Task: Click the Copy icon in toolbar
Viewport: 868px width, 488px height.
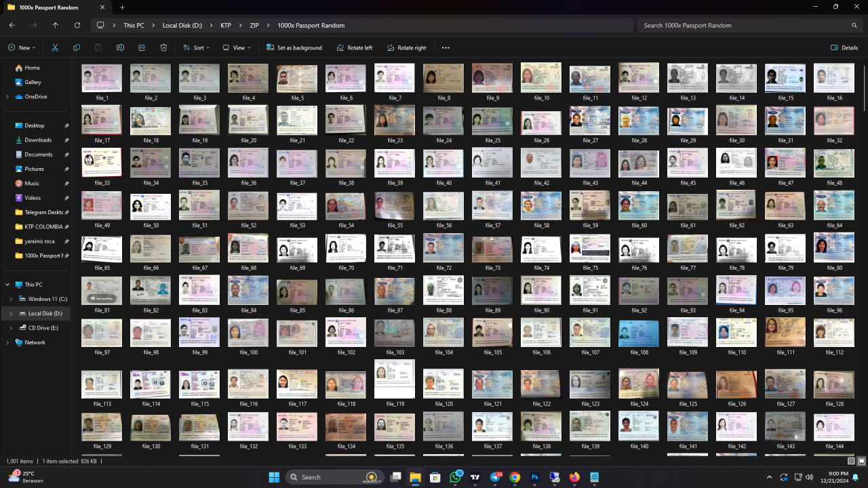Action: pyautogui.click(x=77, y=47)
